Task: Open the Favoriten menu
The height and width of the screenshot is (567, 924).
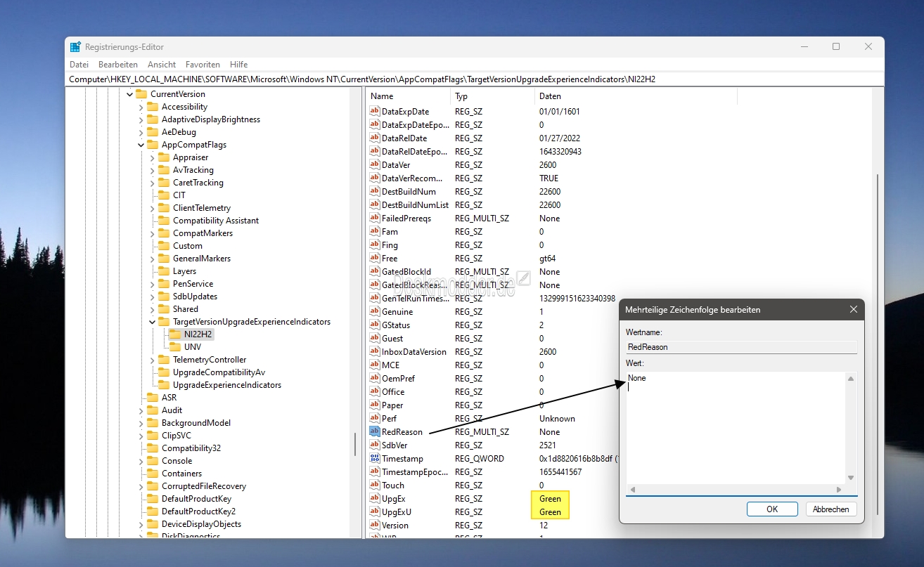Action: (203, 64)
